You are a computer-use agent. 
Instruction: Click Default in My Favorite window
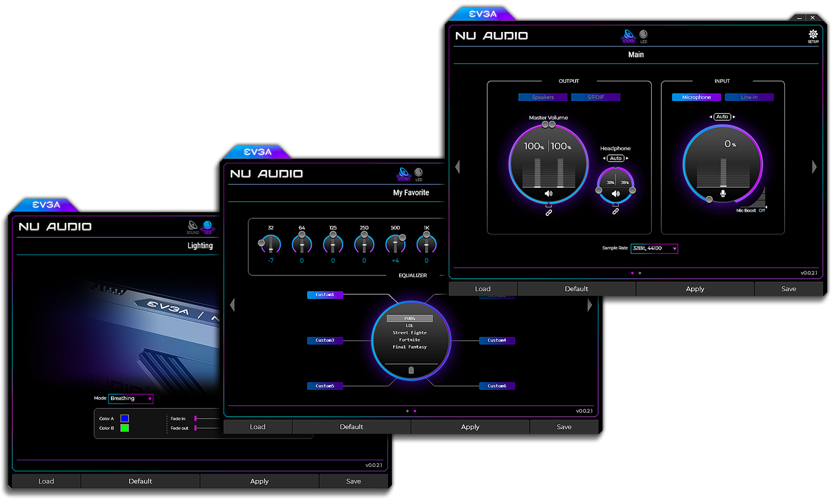pyautogui.click(x=352, y=427)
